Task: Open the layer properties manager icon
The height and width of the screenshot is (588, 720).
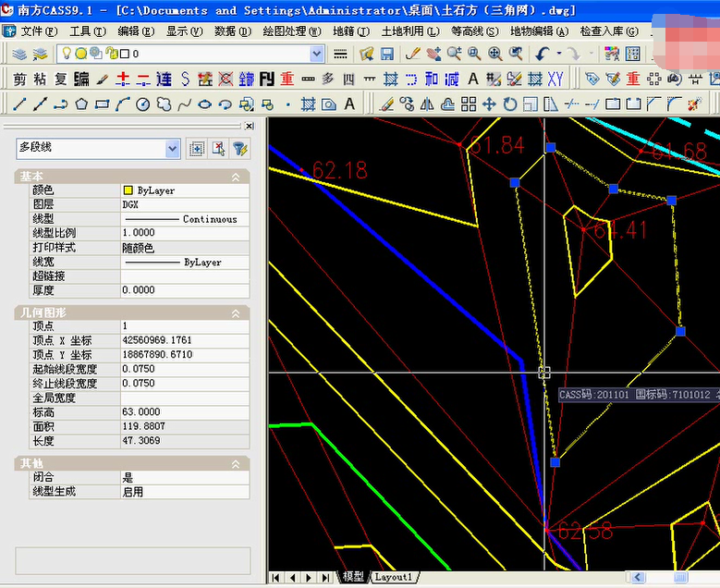Action: 19,54
